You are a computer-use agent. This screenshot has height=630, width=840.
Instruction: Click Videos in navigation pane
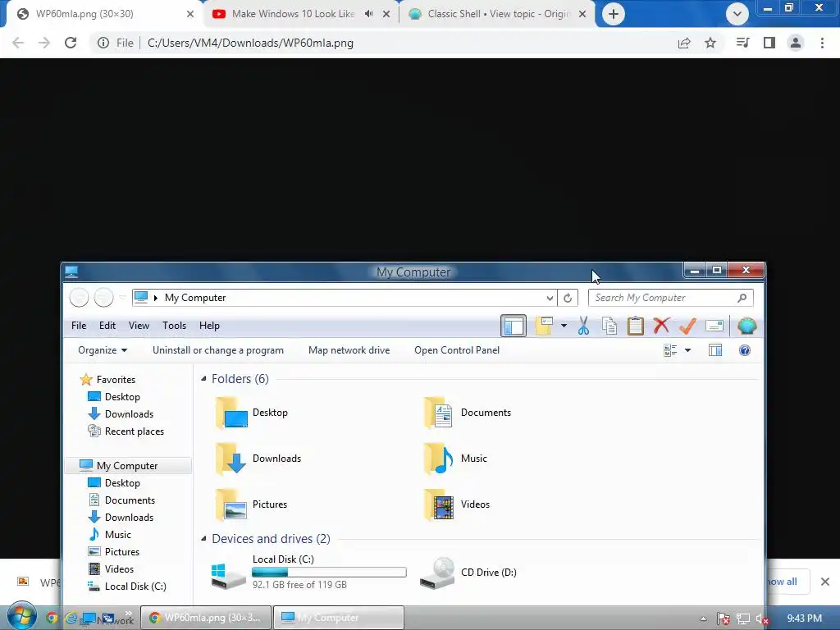111,569
